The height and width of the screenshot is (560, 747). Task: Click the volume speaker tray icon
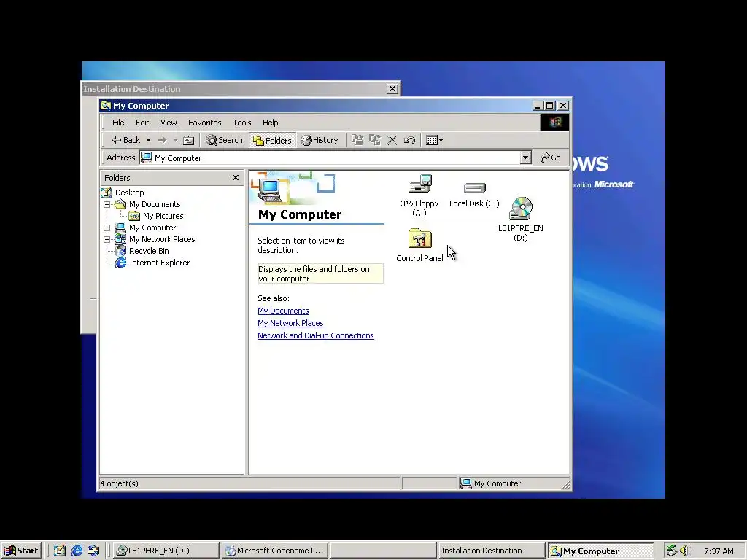[x=685, y=551]
